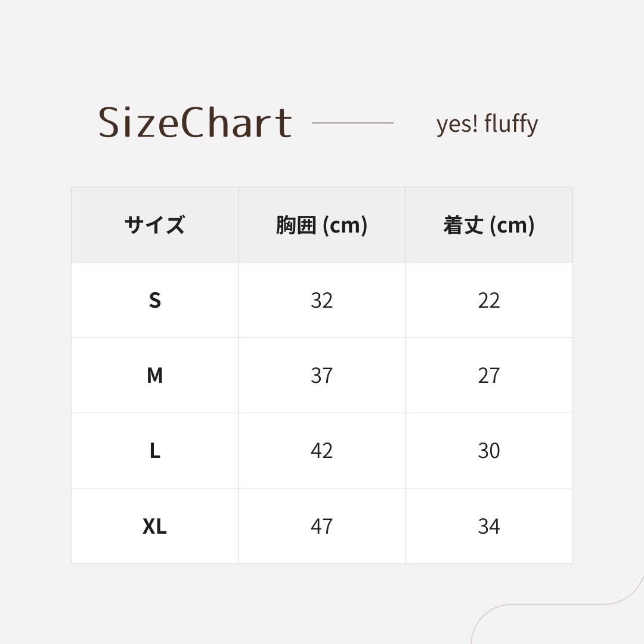Pick the length value 27 cell

pyautogui.click(x=488, y=375)
